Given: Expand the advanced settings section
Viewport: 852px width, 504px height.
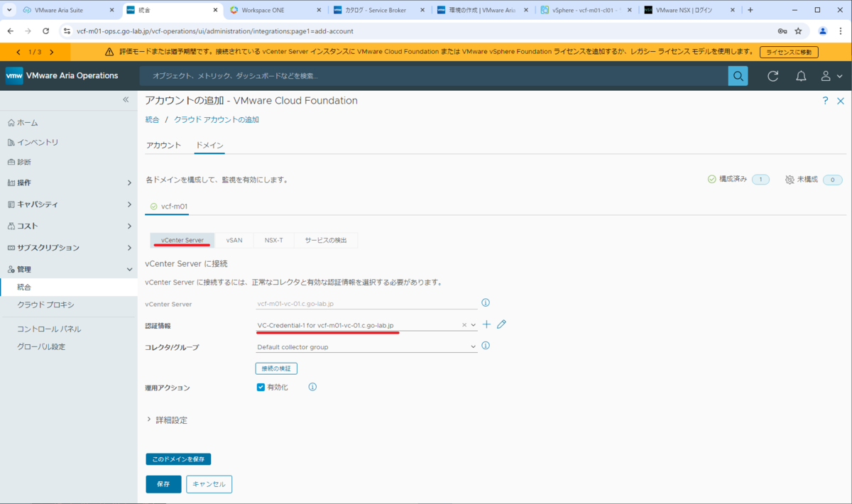Looking at the screenshot, I should click(x=166, y=420).
